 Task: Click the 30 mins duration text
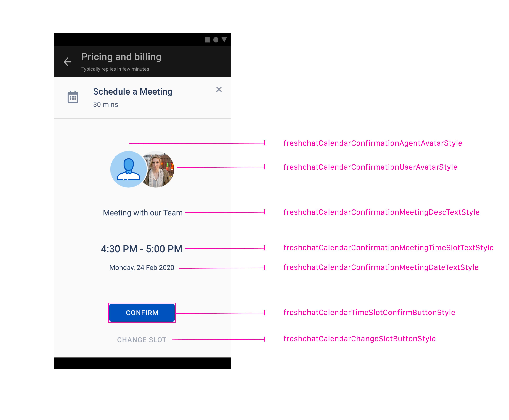(x=106, y=104)
